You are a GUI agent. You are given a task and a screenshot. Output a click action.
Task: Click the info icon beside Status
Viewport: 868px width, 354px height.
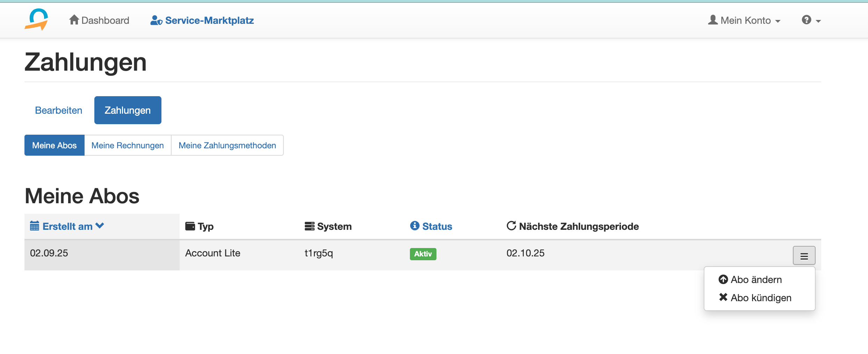[x=414, y=226]
